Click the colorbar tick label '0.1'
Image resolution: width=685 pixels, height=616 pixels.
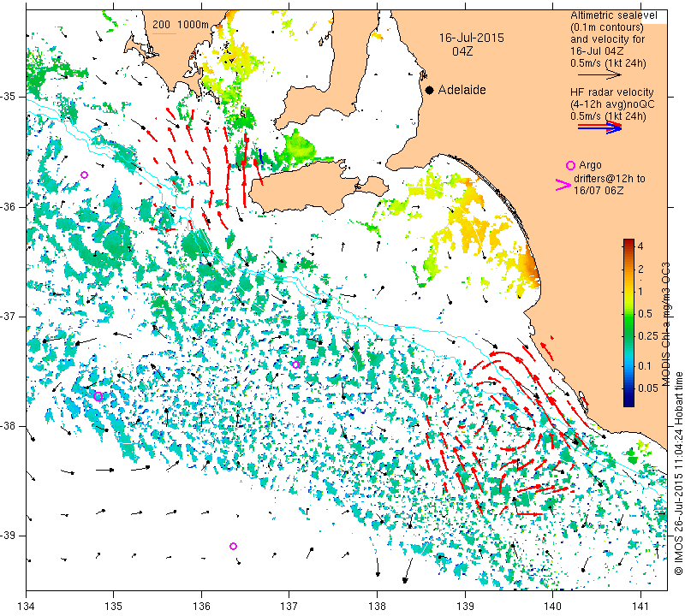645,366
